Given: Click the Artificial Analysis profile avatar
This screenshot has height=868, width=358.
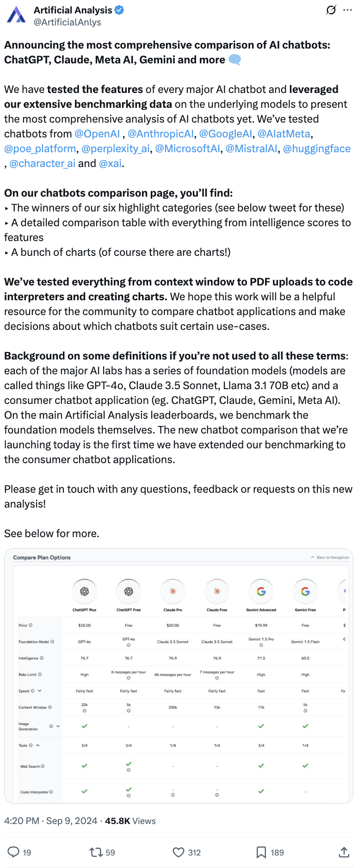Looking at the screenshot, I should [17, 15].
